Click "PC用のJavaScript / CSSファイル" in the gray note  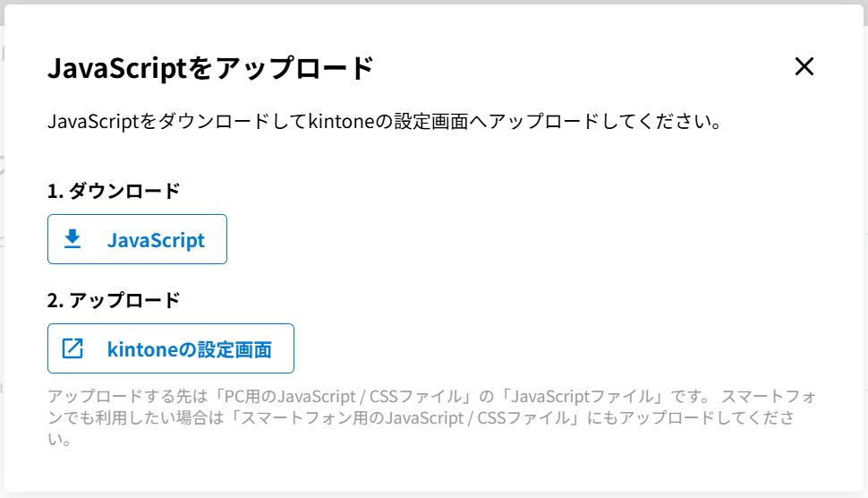coord(348,397)
